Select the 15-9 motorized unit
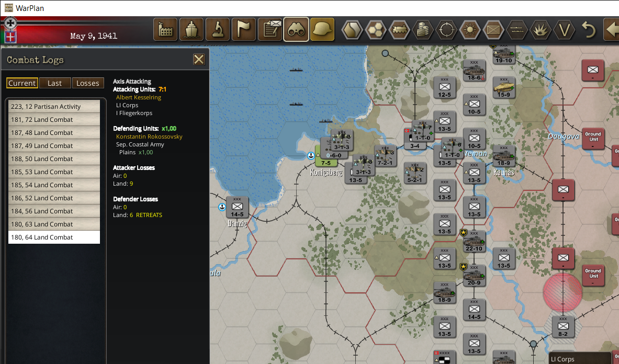Screen dimensions: 619x364 click(x=504, y=87)
